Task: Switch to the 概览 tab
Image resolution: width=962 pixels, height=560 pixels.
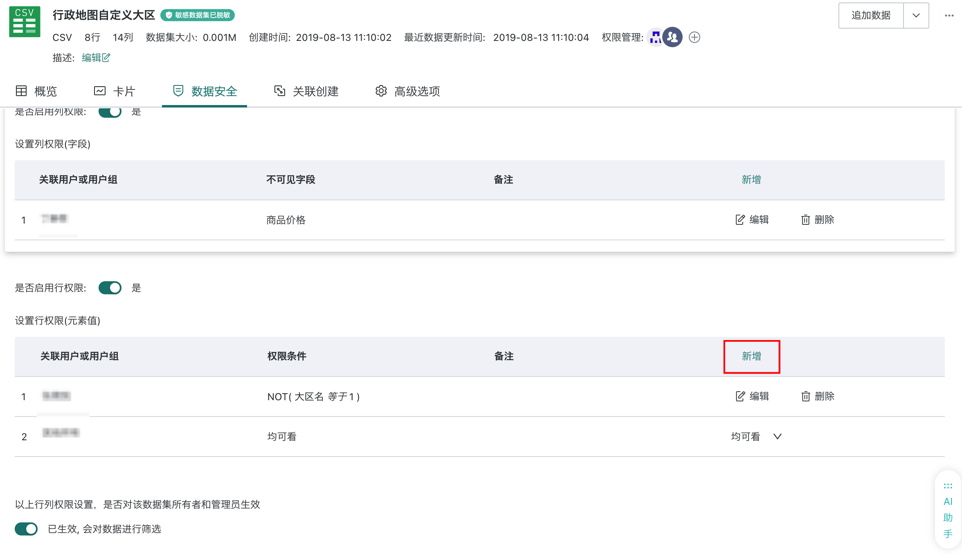Action: coord(36,91)
